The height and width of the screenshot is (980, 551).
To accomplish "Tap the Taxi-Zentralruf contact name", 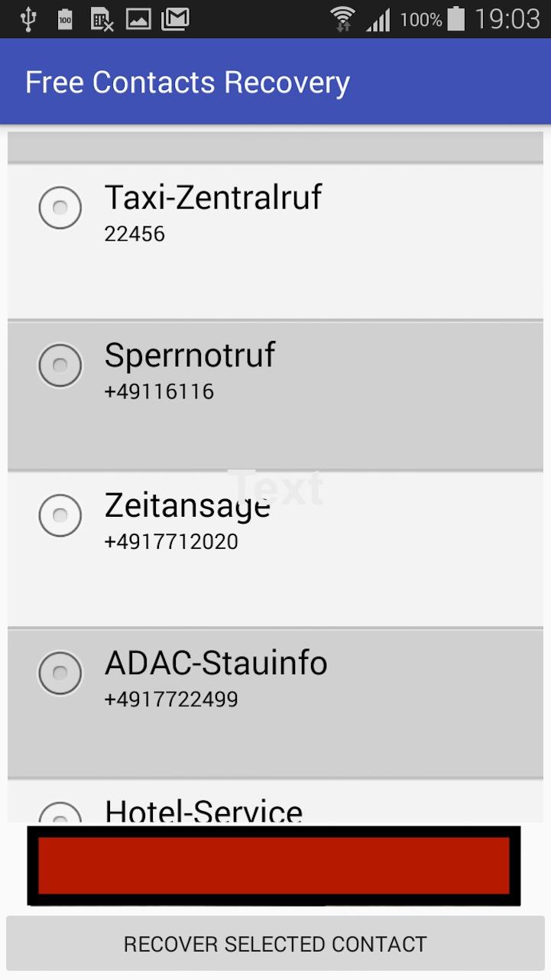I will click(212, 197).
